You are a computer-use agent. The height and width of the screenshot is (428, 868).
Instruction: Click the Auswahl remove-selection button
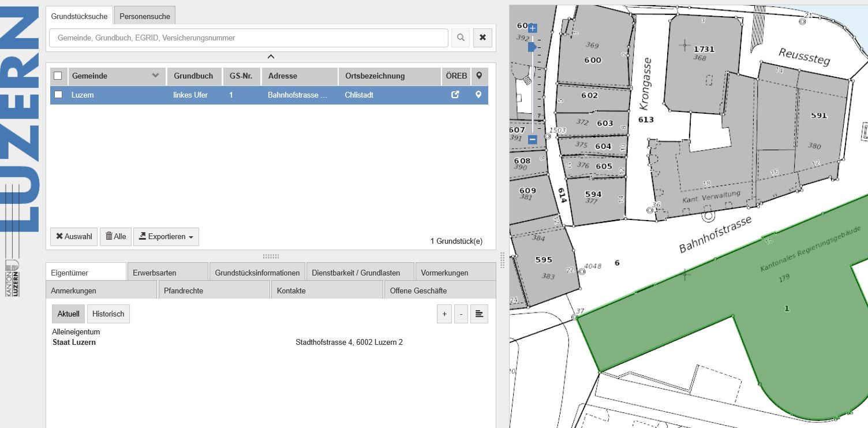coord(74,236)
